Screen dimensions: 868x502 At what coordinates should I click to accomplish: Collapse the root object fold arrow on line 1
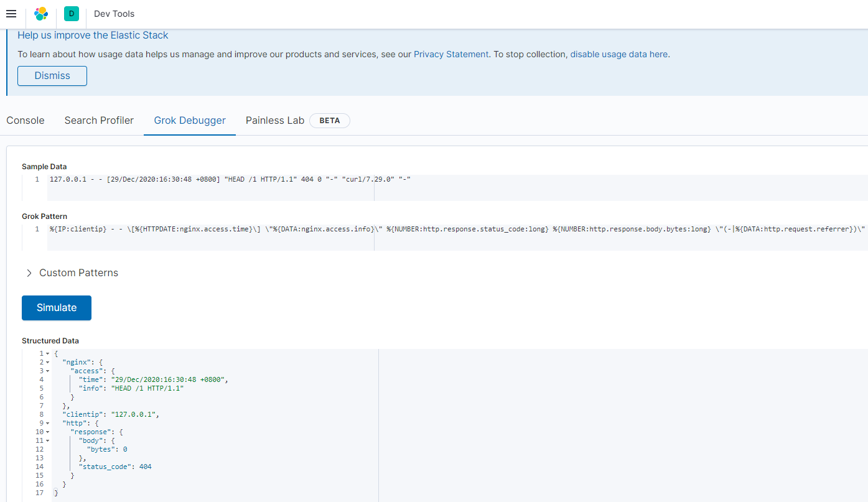(47, 353)
